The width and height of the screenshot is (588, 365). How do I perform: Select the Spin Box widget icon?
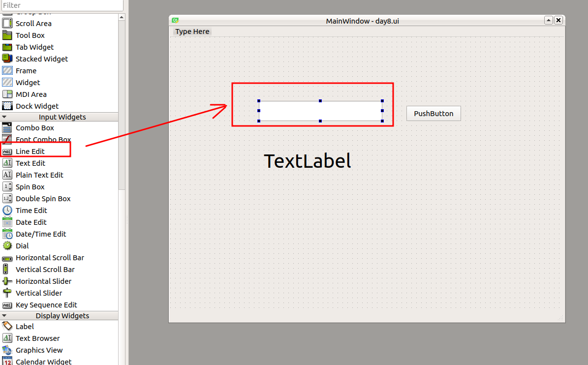(x=7, y=187)
